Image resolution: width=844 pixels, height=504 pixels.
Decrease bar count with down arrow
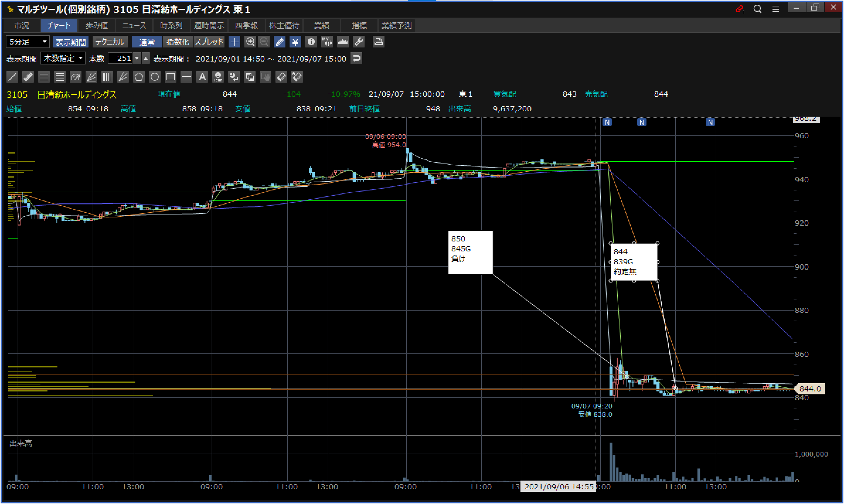137,58
